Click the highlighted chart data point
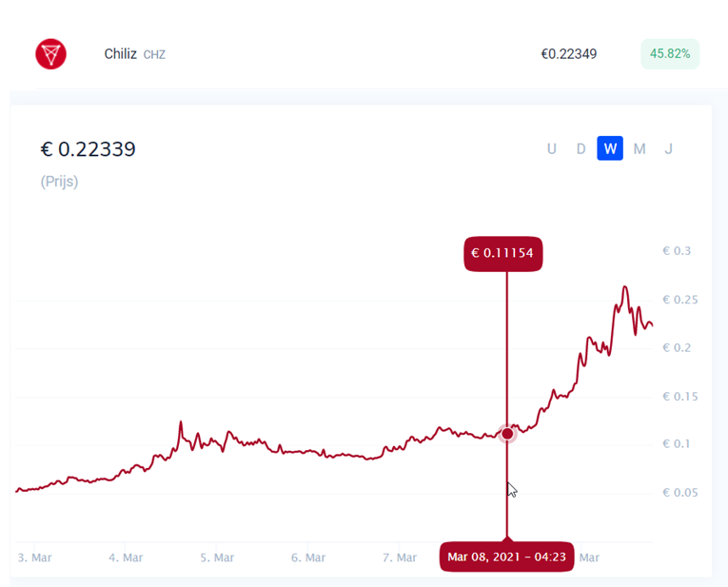 click(507, 434)
